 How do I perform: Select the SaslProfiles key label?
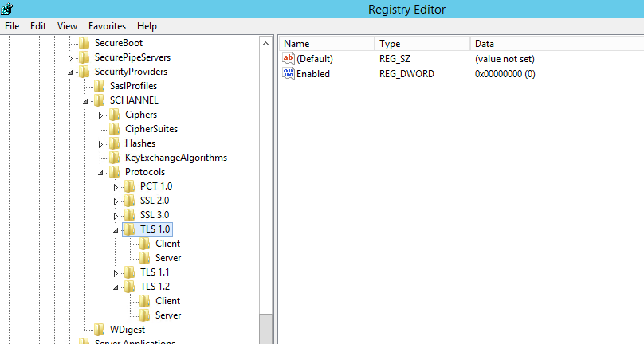[133, 86]
